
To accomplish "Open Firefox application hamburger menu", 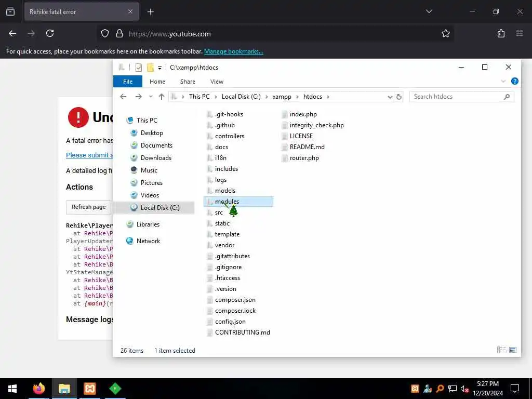I will point(520,34).
